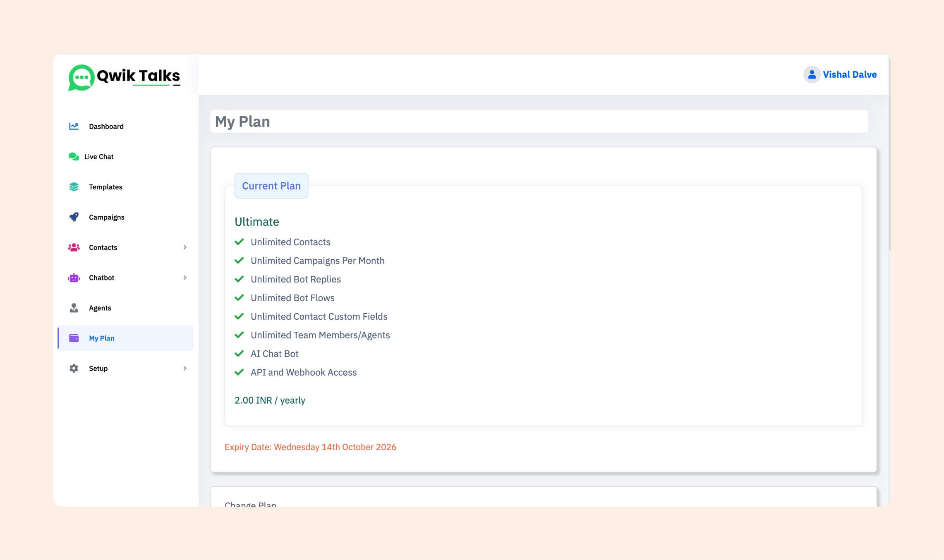The image size is (944, 560).
Task: Open Vishal Dalve profile link
Action: pyautogui.click(x=849, y=74)
